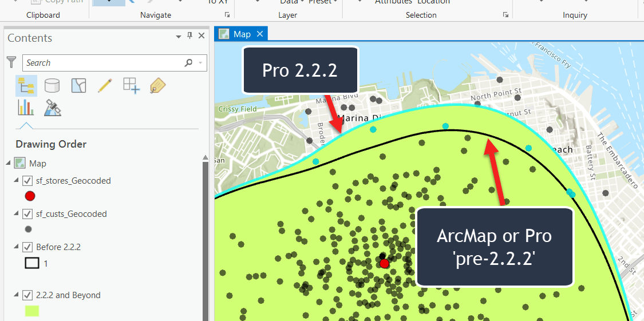
Task: Click Crissy Field label on map
Action: pyautogui.click(x=238, y=109)
